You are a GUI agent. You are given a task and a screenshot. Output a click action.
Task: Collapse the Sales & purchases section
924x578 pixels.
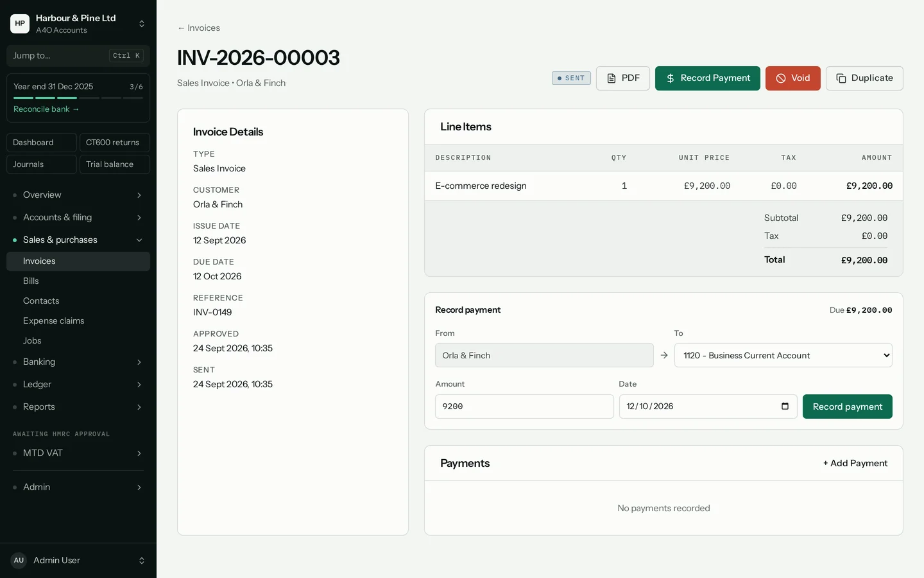[78, 240]
